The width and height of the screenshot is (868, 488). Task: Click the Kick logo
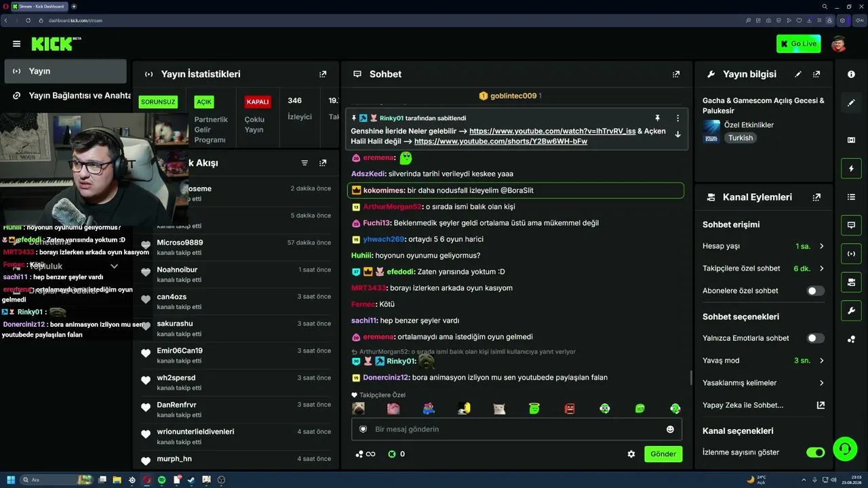point(52,44)
